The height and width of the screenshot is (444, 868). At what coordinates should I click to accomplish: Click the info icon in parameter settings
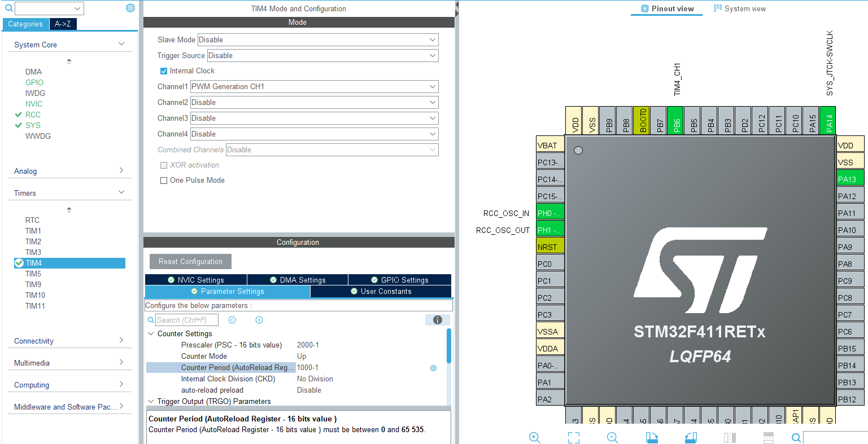438,320
